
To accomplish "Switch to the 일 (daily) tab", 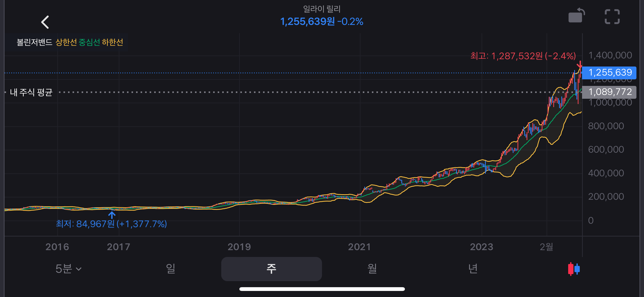I will [x=171, y=269].
